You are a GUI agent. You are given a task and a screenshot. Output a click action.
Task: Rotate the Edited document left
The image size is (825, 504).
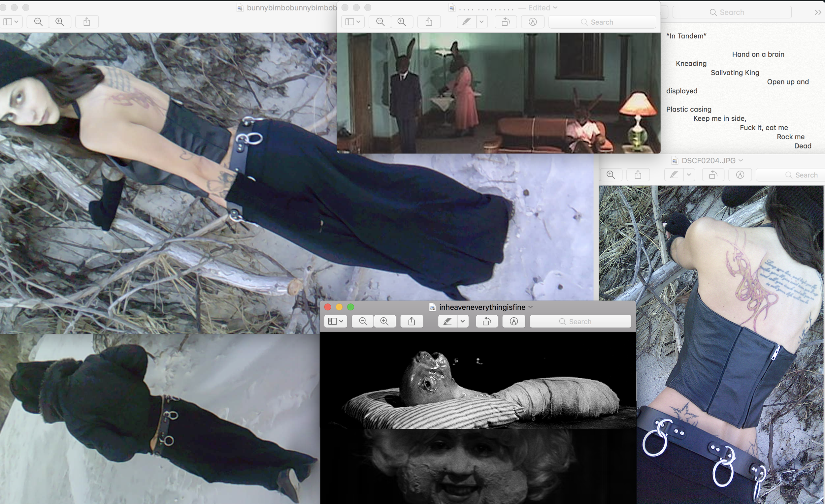click(x=505, y=22)
